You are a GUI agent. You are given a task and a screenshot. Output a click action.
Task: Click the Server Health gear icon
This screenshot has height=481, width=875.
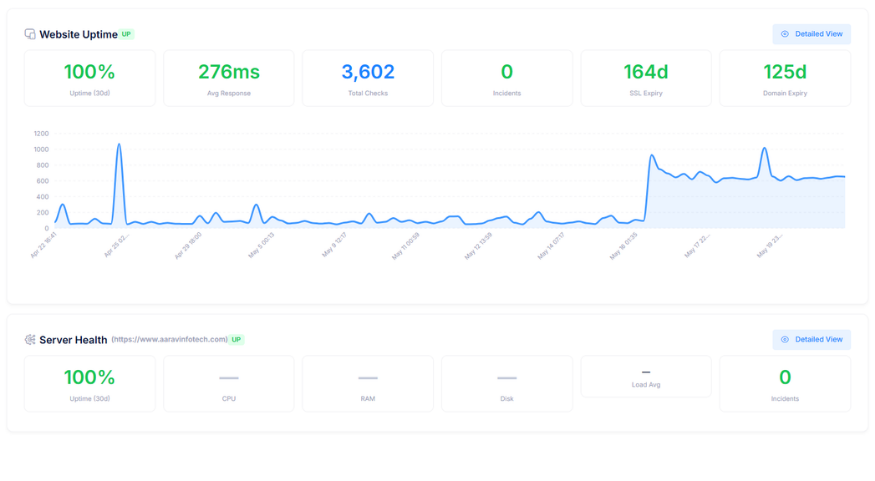30,339
